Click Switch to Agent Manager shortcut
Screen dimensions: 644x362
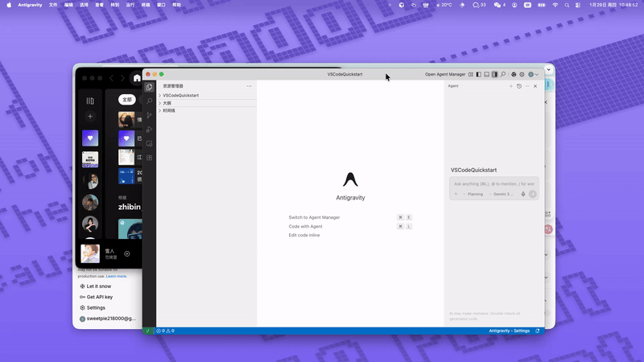tap(314, 217)
